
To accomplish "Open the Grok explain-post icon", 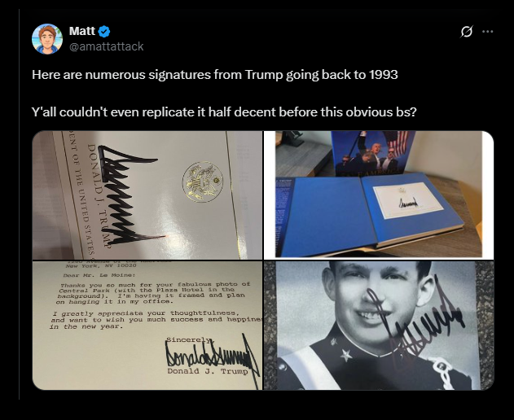I will coord(467,32).
